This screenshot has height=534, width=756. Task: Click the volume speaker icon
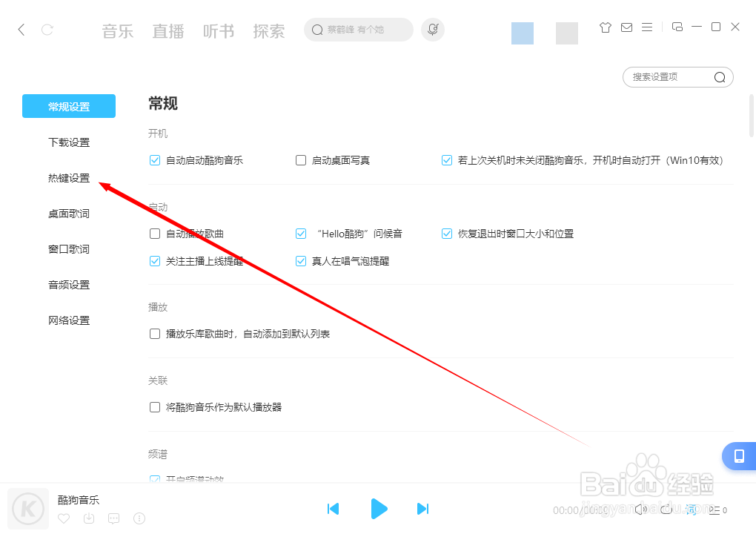tap(640, 510)
